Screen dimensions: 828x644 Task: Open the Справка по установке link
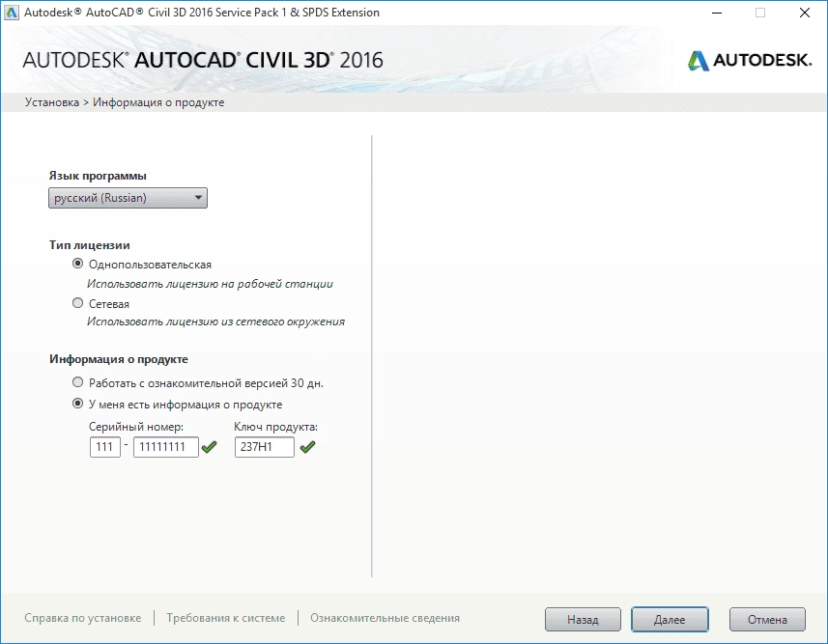83,618
